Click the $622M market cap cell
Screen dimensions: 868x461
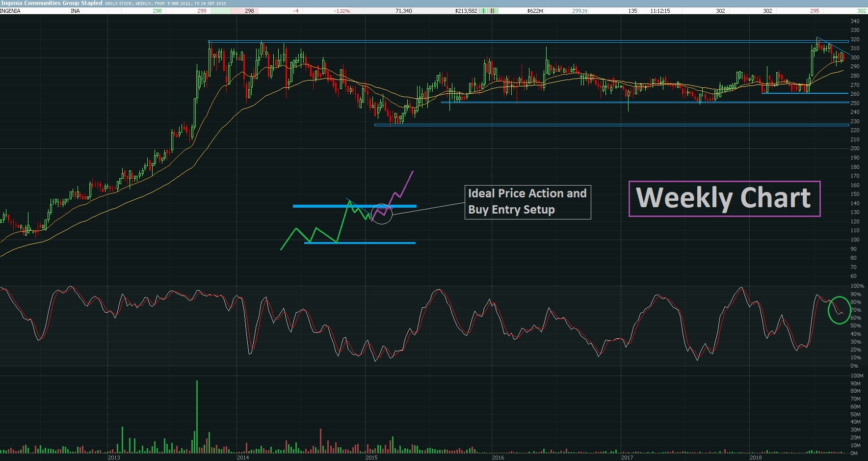pyautogui.click(x=535, y=11)
